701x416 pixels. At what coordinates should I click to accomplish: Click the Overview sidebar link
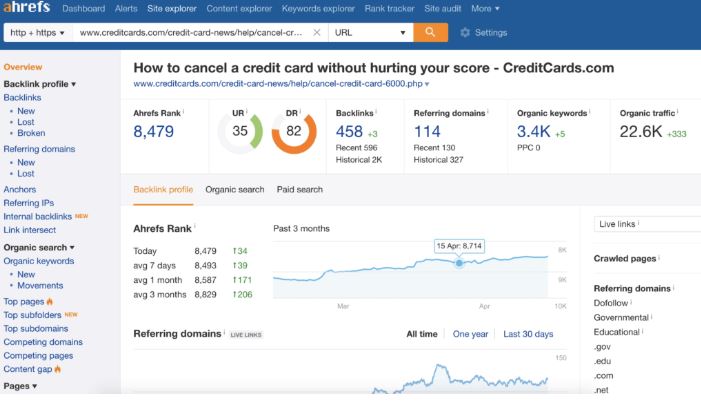pos(23,67)
